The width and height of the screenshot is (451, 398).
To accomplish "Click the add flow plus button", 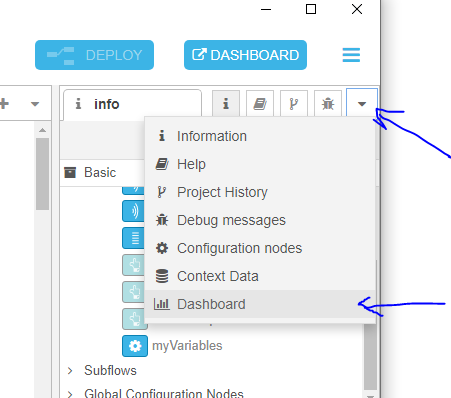I will (4, 104).
